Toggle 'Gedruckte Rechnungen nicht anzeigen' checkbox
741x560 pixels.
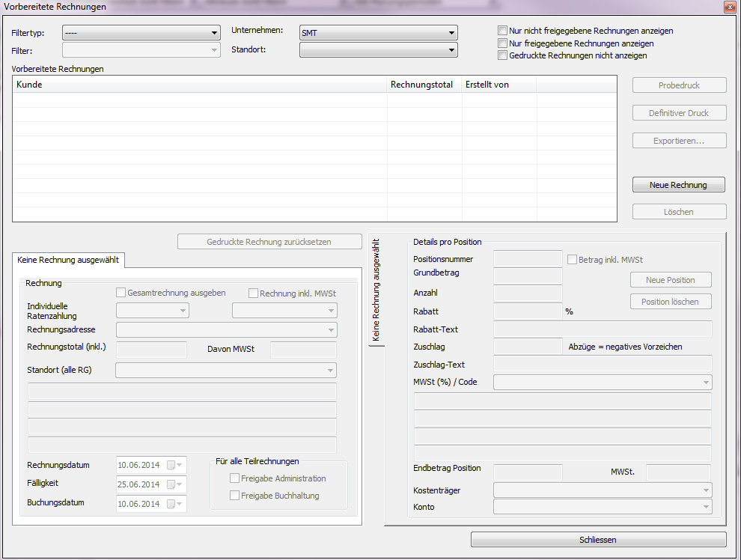[x=502, y=55]
